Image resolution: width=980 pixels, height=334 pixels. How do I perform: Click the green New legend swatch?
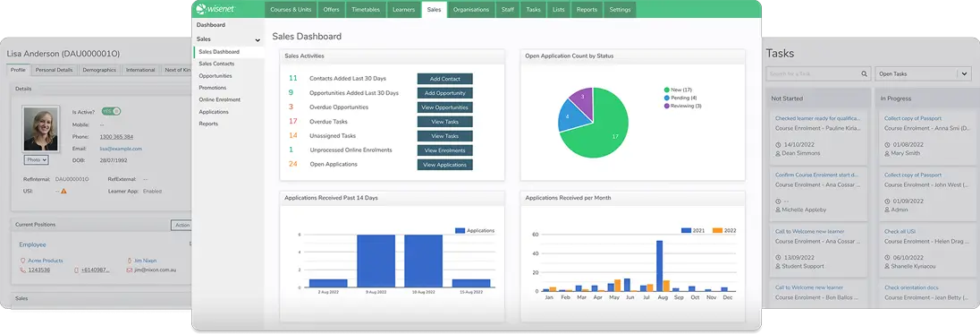point(667,90)
